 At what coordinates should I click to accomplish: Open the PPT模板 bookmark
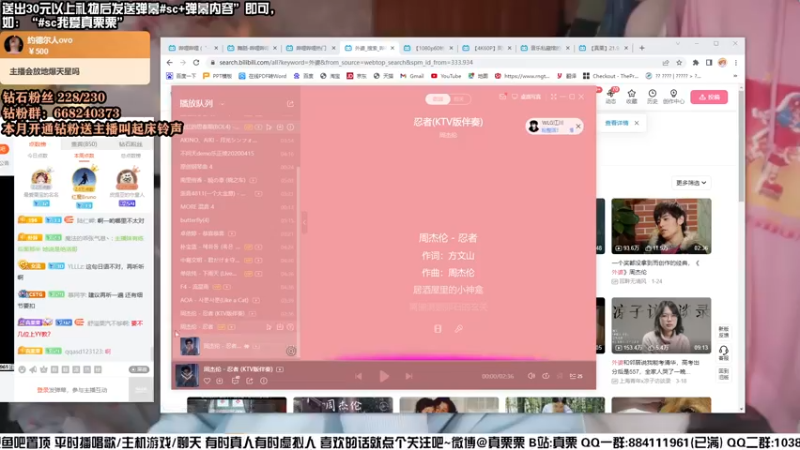pyautogui.click(x=217, y=76)
